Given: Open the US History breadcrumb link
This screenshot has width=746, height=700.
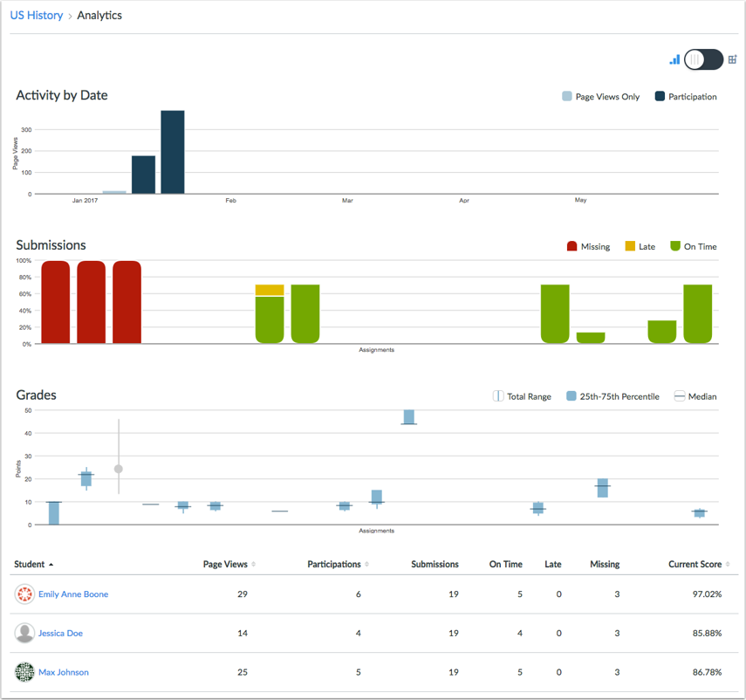Looking at the screenshot, I should 37,16.
